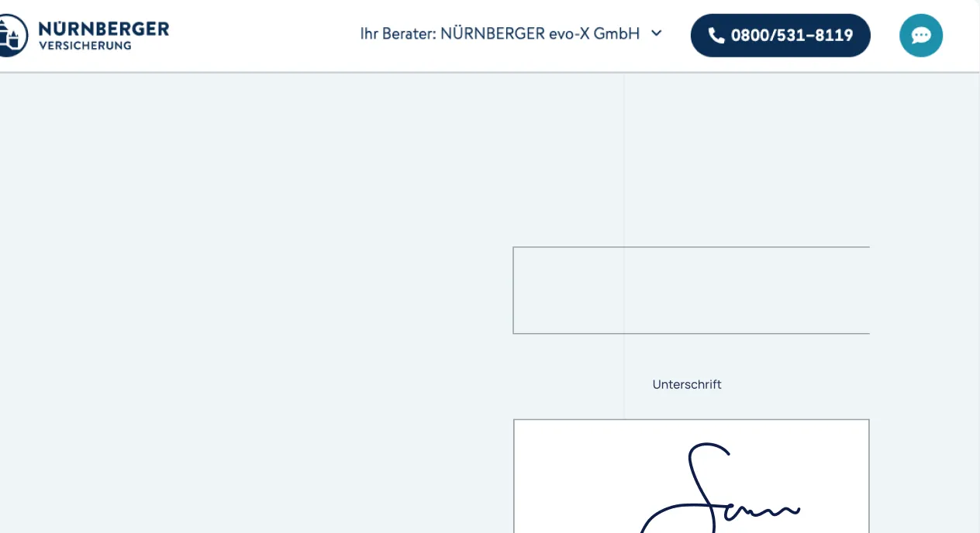This screenshot has height=533, width=980.
Task: Click the NÜRNBERGER wordmark in the header
Action: click(103, 29)
